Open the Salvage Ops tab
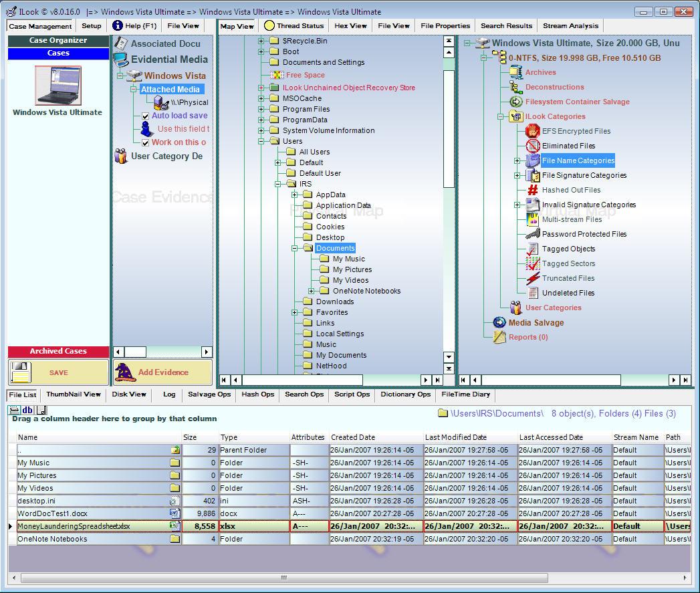 (x=209, y=394)
